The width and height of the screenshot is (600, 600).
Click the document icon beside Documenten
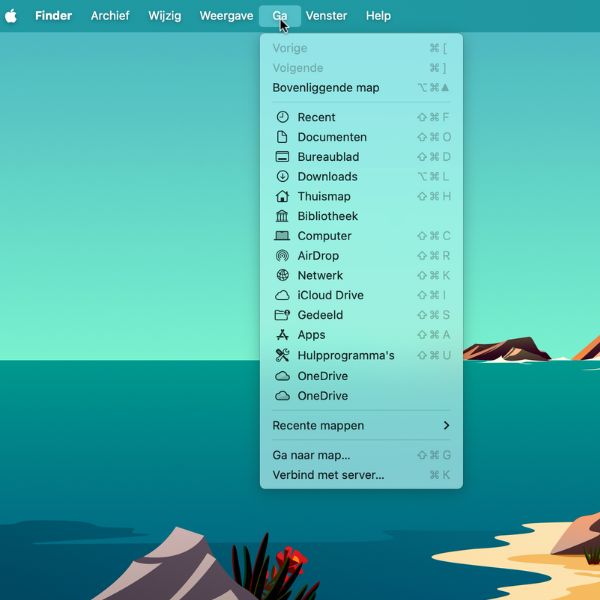tap(282, 137)
